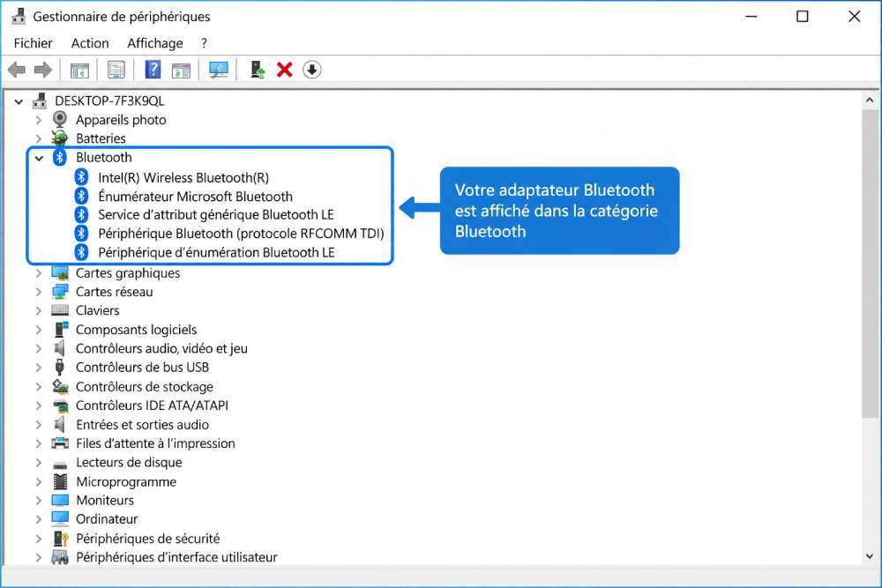Screen dimensions: 882x588
Task: Open the Fichier menu
Action: point(34,43)
